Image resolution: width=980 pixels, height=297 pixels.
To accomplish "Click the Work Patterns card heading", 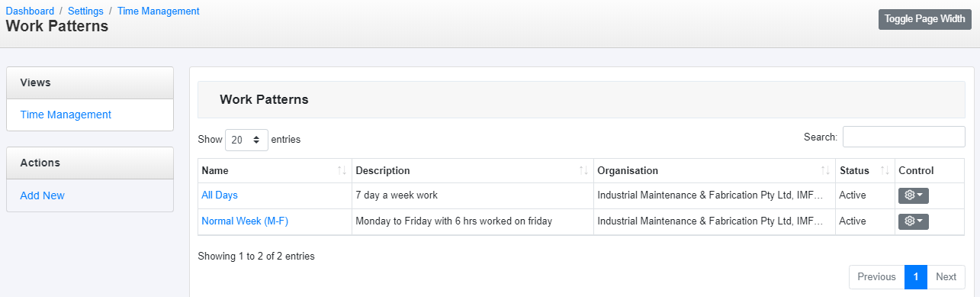I will pyautogui.click(x=264, y=99).
